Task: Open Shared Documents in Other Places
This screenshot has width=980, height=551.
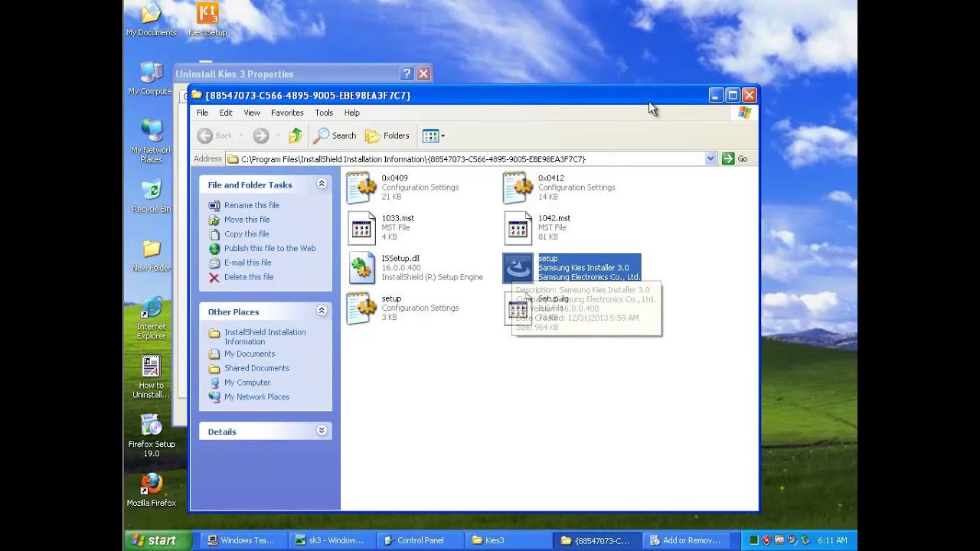Action: pos(256,368)
